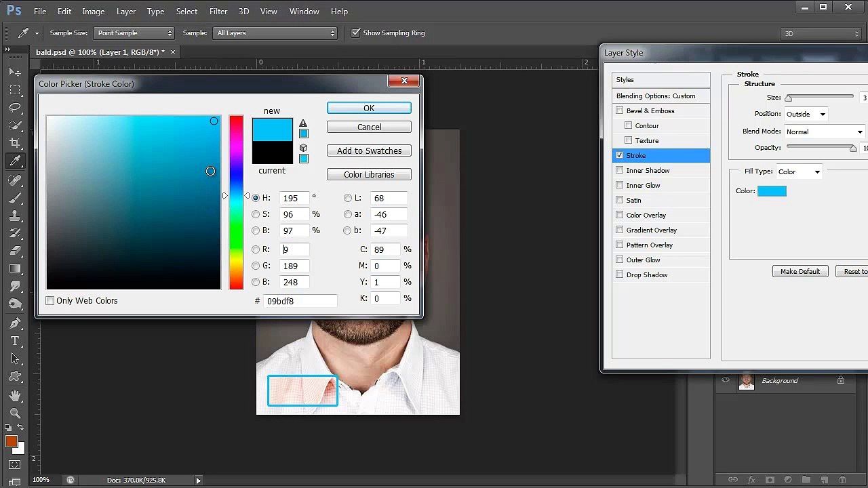The height and width of the screenshot is (488, 868).
Task: Select the R color channel radio button
Action: click(x=256, y=249)
